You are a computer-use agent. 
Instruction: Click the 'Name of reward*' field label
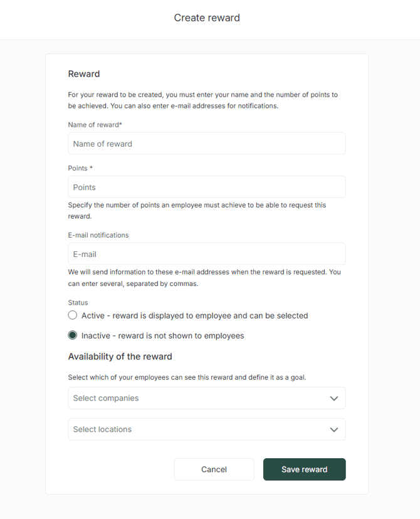95,125
